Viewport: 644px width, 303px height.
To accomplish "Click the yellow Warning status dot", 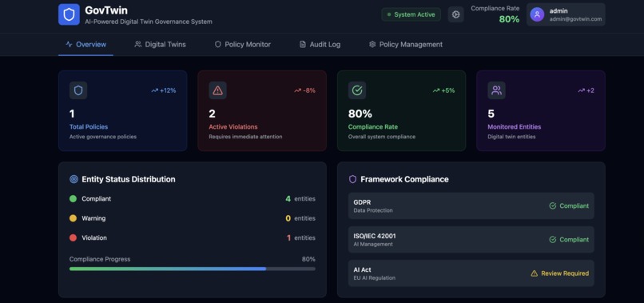I will (73, 218).
